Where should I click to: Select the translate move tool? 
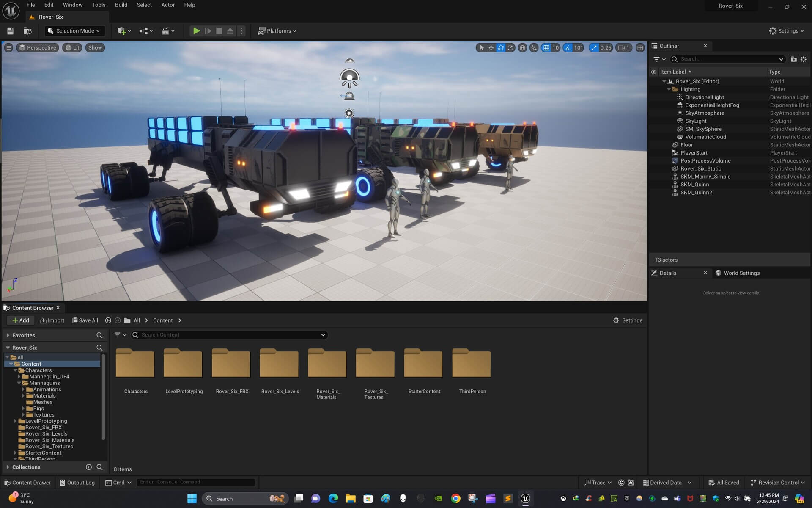click(x=491, y=48)
